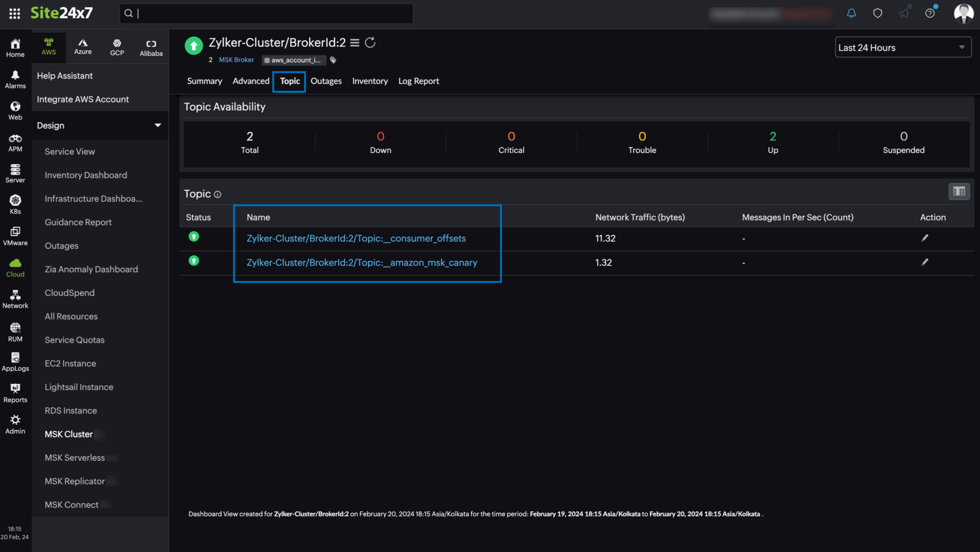Edit the _consumer_offsets topic with pencil icon

click(x=925, y=238)
